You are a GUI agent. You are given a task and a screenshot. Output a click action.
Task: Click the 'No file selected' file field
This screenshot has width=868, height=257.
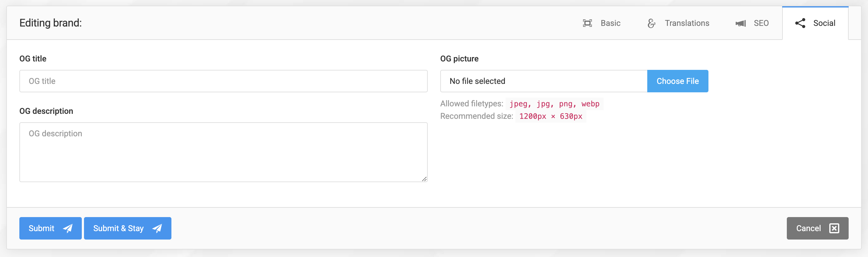coord(543,81)
